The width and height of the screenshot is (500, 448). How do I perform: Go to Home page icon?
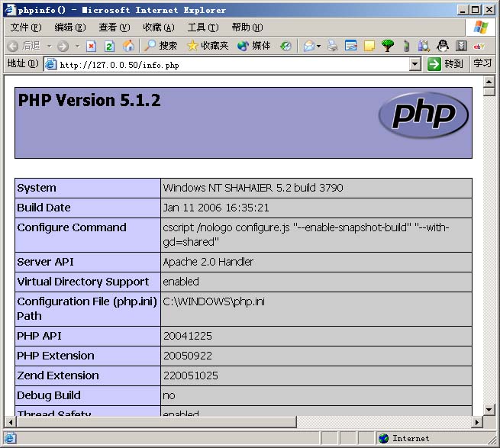coord(129,47)
